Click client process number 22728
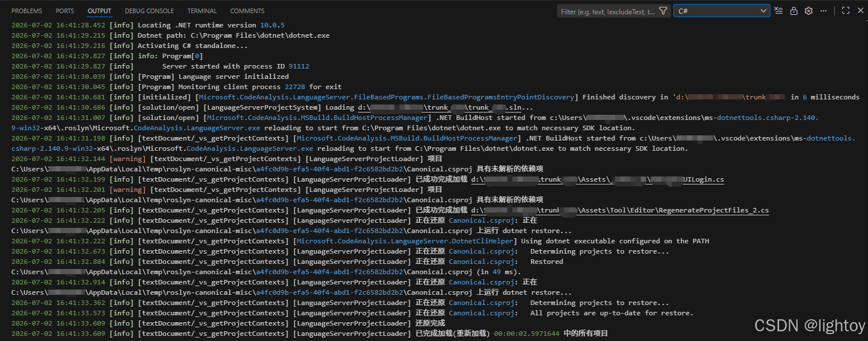 (294, 87)
